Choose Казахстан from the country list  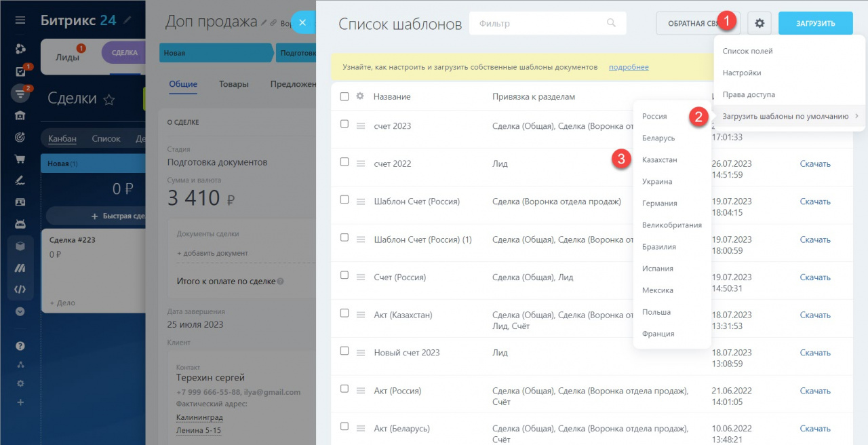click(659, 160)
